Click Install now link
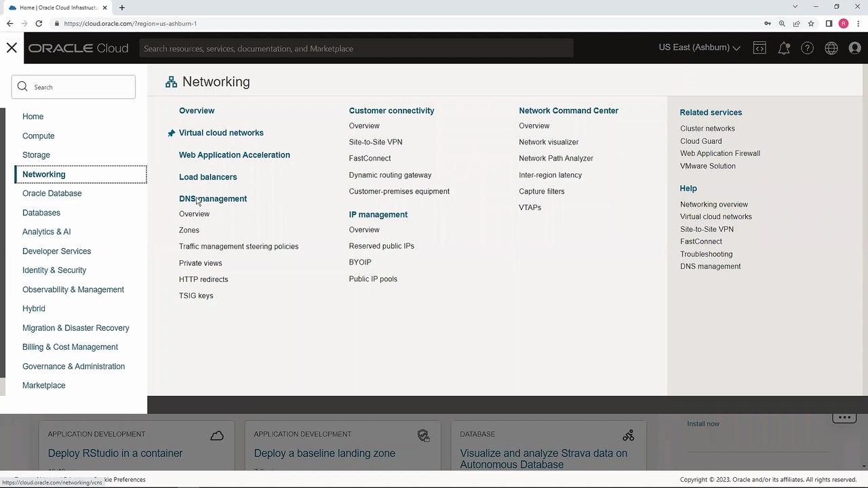Screen dimensions: 868x488 tap(703, 424)
